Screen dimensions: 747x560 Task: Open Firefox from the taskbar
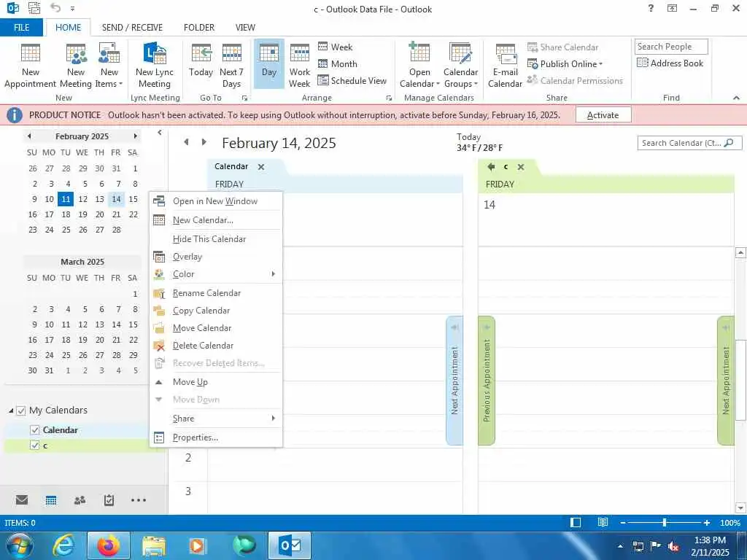[109, 545]
